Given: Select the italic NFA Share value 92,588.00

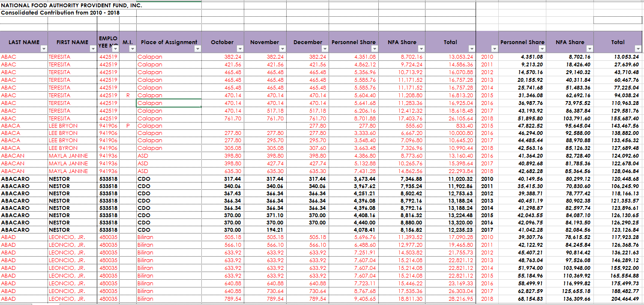Looking at the screenshot, I should (578, 134).
